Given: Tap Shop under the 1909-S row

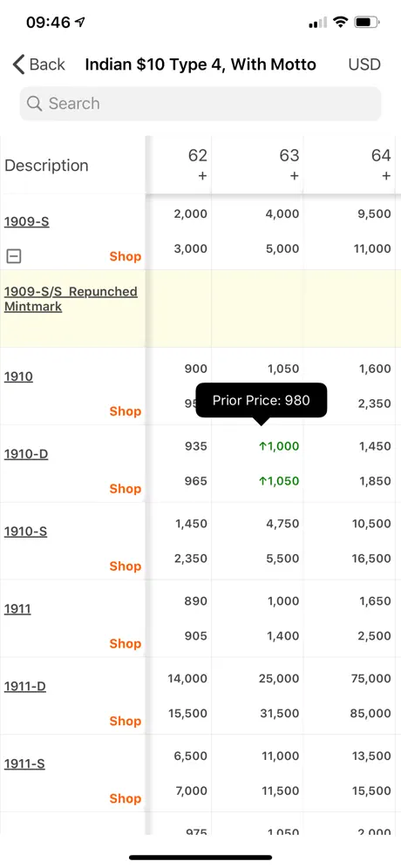Looking at the screenshot, I should (126, 256).
